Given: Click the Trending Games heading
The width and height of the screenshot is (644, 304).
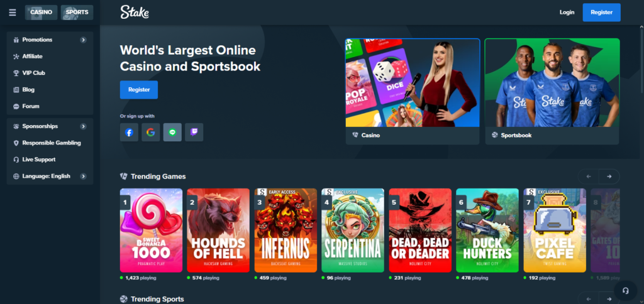Looking at the screenshot, I should 158,176.
